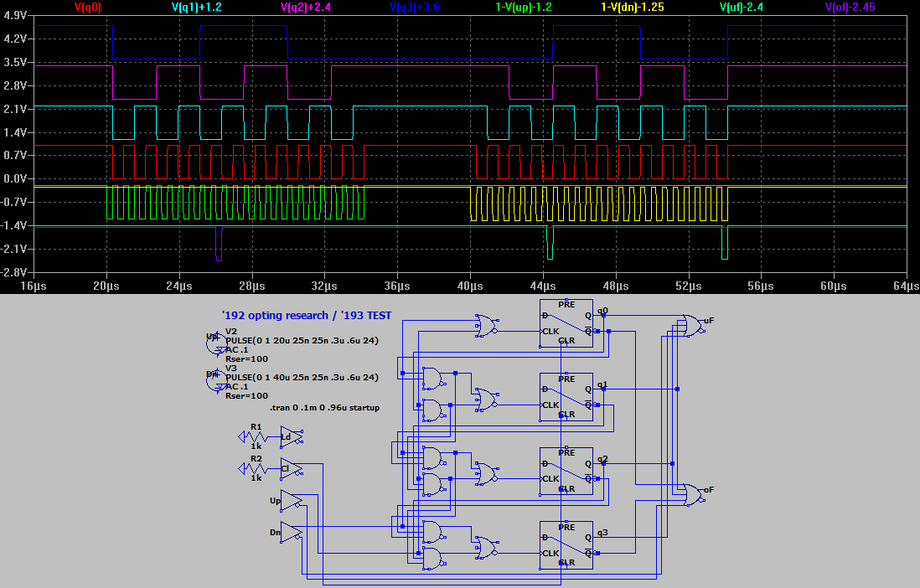Select the Dn buffer gate
The height and width of the screenshot is (588, 920).
pos(290,532)
